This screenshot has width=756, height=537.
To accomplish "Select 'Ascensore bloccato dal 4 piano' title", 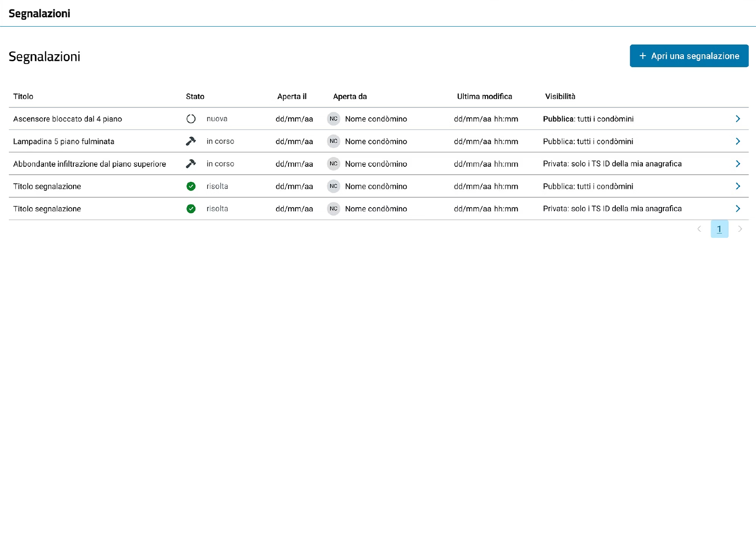I will pyautogui.click(x=67, y=119).
